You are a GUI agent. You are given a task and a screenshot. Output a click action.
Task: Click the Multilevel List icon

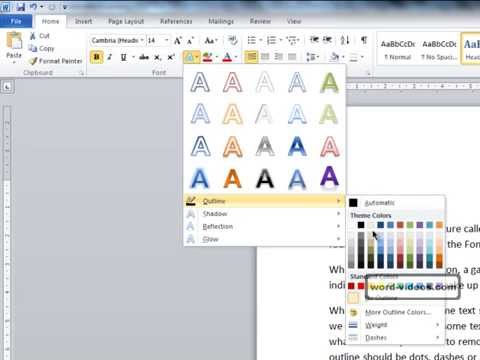pyautogui.click(x=292, y=41)
